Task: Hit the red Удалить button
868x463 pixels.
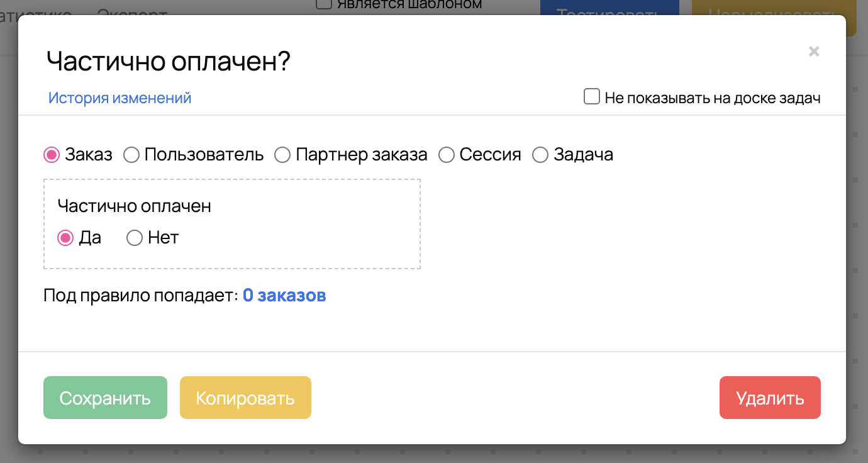Action: coord(770,398)
